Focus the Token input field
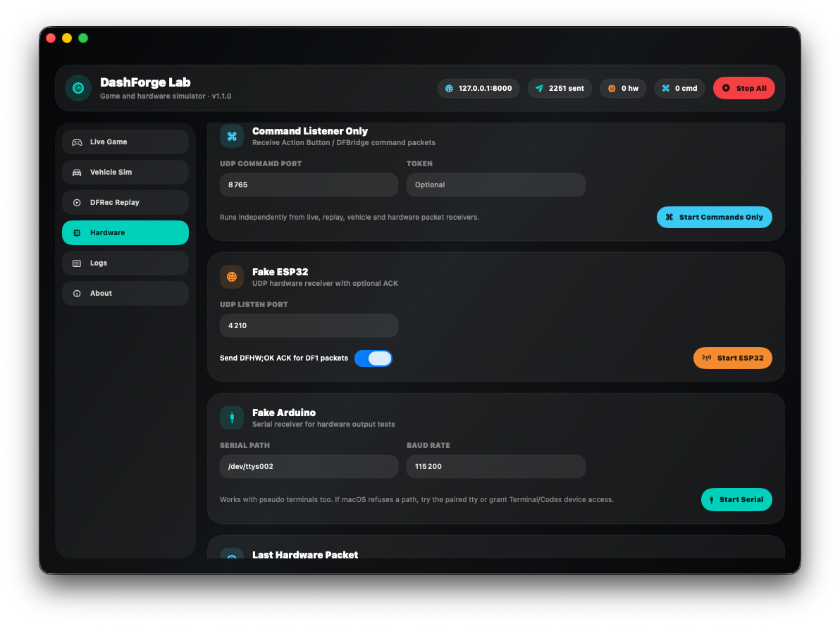This screenshot has width=840, height=626. pyautogui.click(x=495, y=184)
